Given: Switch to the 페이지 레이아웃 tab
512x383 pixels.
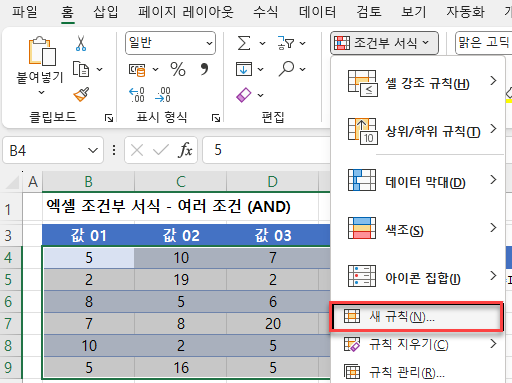Looking at the screenshot, I should pos(186,12).
